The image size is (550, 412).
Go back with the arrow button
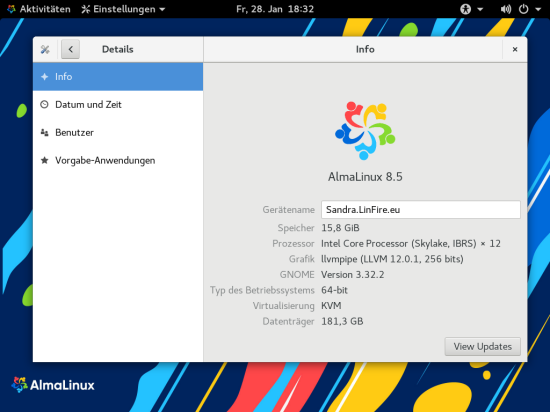click(71, 49)
